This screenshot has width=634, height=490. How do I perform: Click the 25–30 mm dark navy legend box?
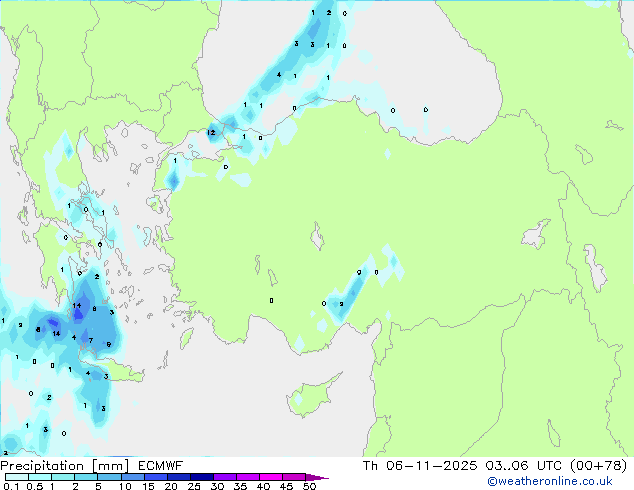[201, 477]
